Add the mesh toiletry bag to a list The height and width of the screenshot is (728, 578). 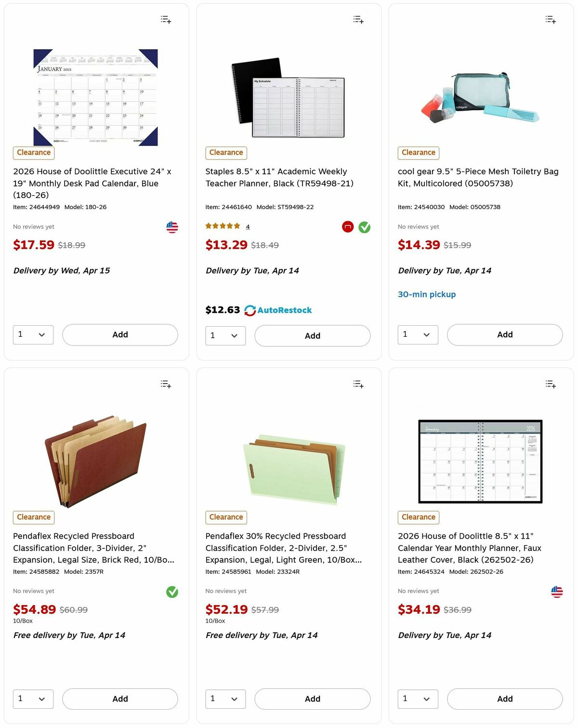(x=550, y=19)
